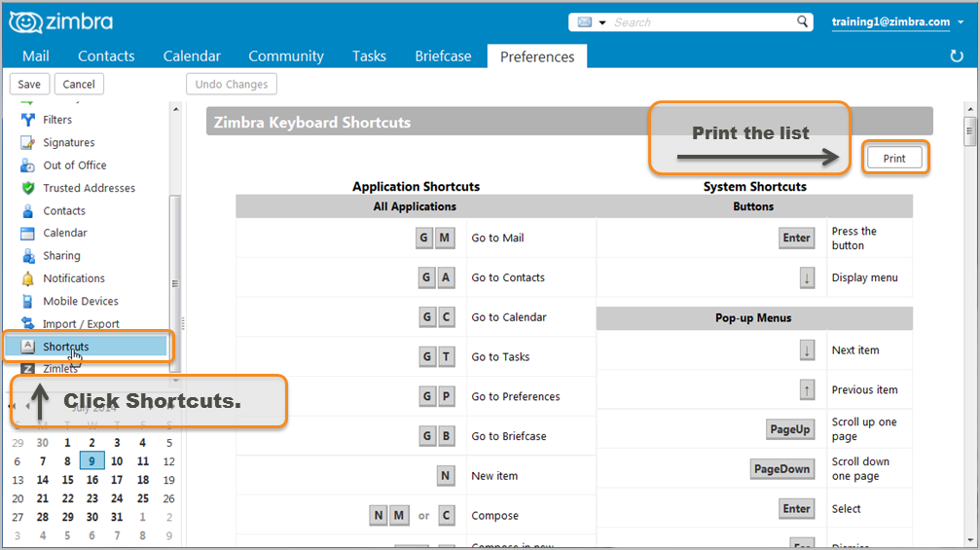Click the main pane vertical scrollbar thumb
The height and width of the screenshot is (550, 980).
(x=969, y=130)
